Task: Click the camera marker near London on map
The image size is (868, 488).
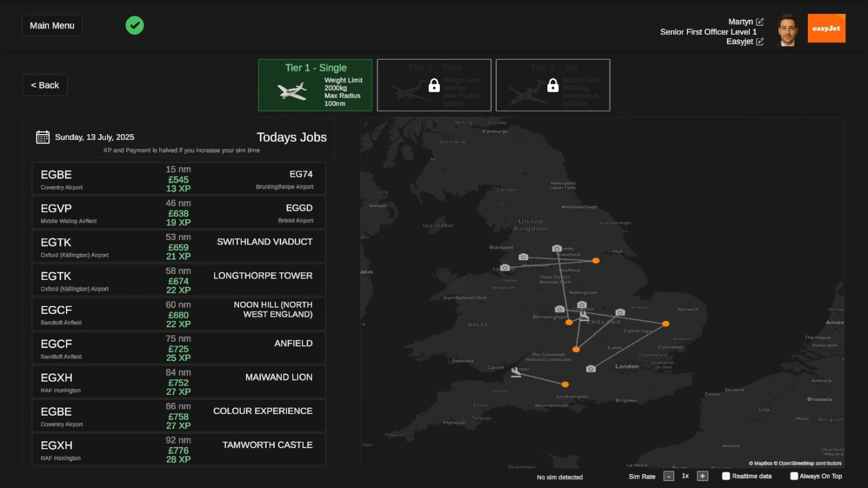Action: 591,369
